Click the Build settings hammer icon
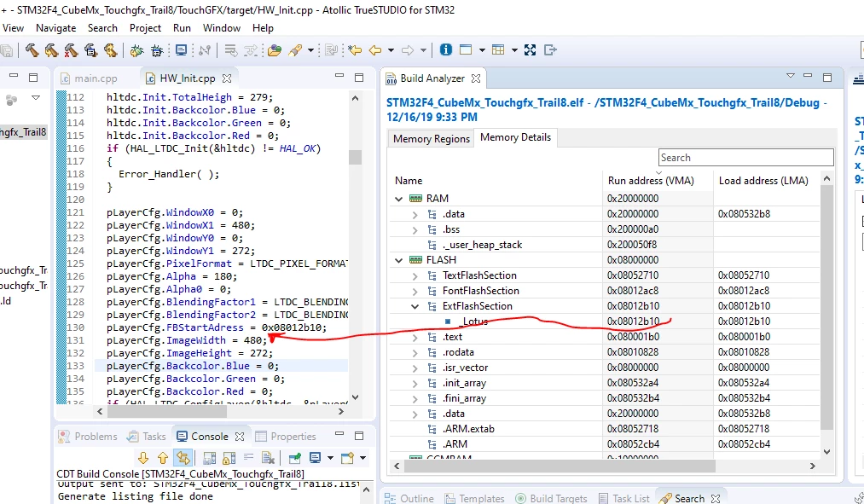 [91, 50]
